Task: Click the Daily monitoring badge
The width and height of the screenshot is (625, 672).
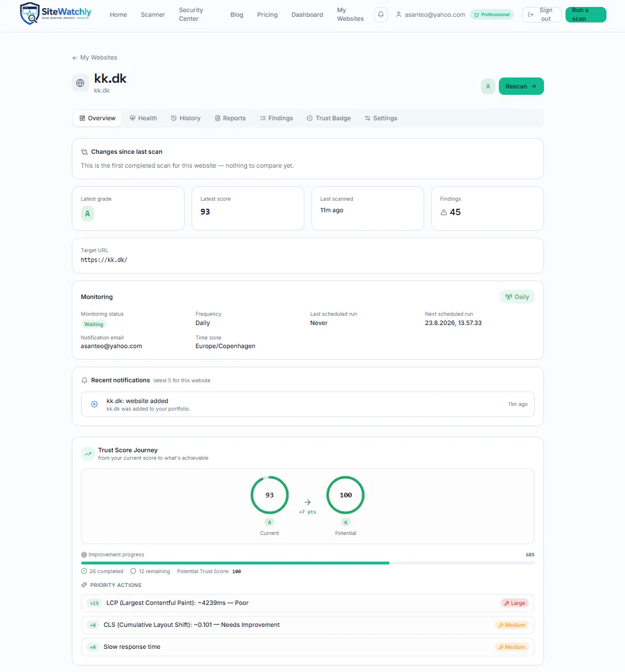Action: 517,297
